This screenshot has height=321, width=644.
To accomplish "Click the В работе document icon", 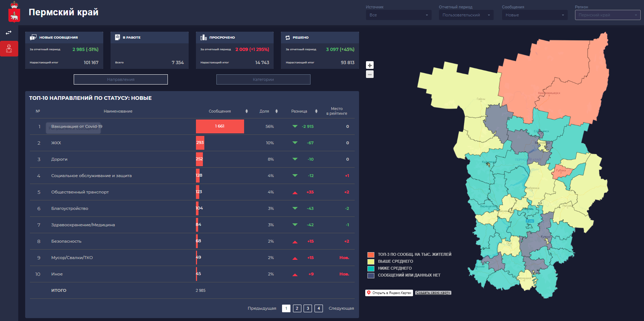I will click(x=117, y=37).
